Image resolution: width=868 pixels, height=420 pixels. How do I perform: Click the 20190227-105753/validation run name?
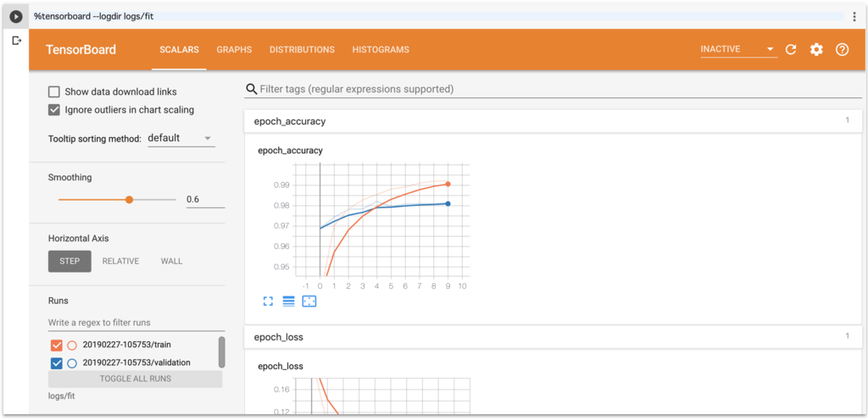[136, 363]
